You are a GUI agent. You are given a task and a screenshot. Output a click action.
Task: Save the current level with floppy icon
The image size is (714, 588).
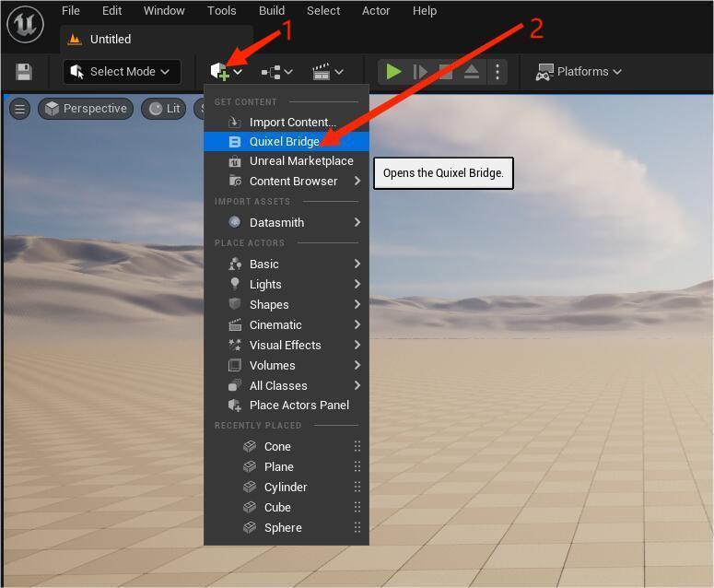tap(24, 72)
